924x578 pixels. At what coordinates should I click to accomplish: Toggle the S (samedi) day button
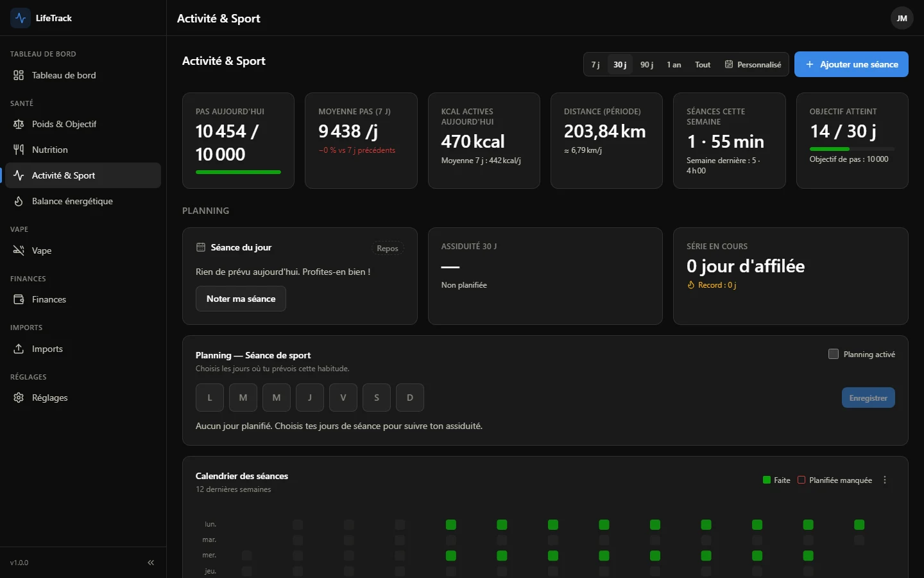[x=377, y=398]
